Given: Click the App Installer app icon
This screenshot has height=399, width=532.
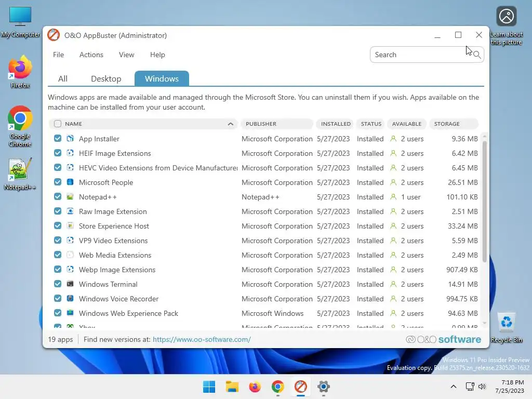Looking at the screenshot, I should tap(70, 138).
